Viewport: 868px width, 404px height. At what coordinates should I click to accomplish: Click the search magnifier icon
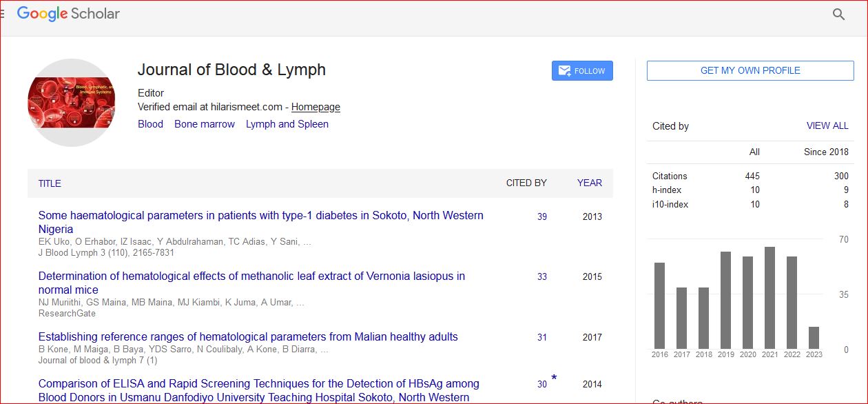(x=838, y=14)
